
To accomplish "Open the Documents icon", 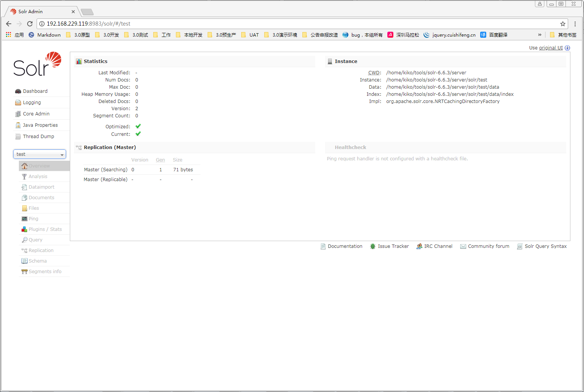I will pos(25,198).
